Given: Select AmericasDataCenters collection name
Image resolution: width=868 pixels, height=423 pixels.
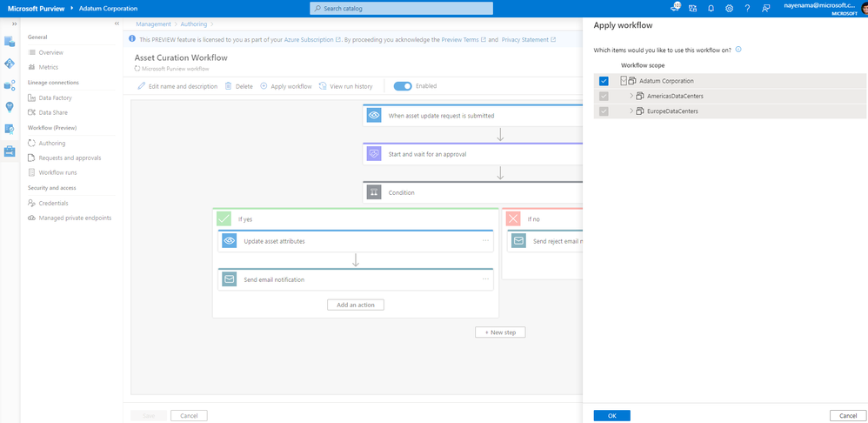Looking at the screenshot, I should pyautogui.click(x=676, y=96).
